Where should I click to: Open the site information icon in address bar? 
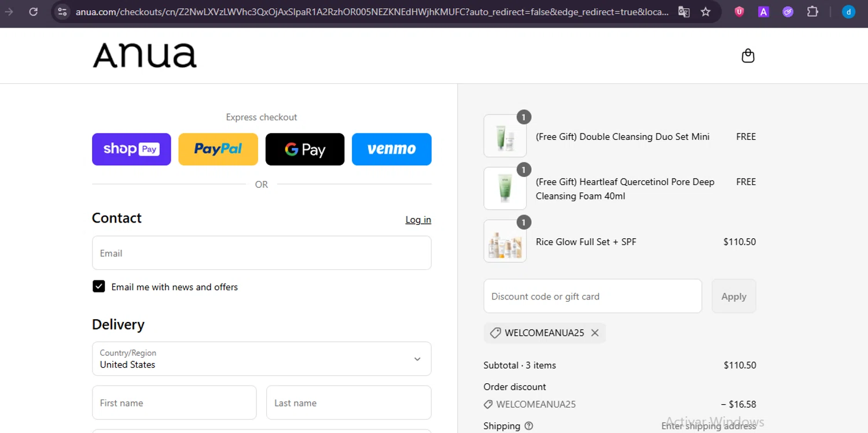coord(62,12)
